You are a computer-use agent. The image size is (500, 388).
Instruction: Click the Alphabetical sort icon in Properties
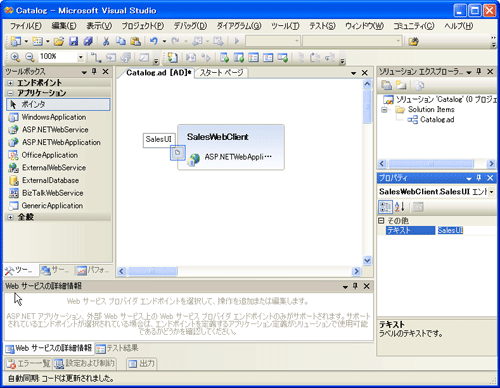click(x=399, y=207)
